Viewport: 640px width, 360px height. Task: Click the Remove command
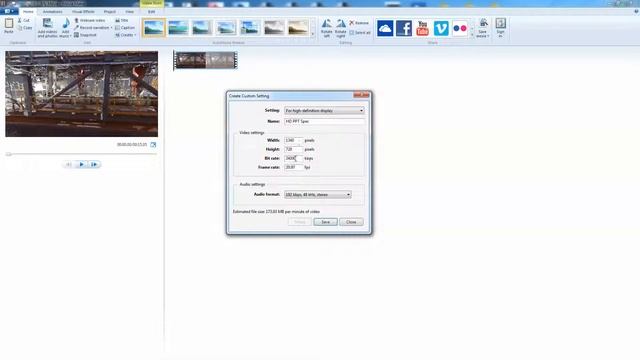coord(359,23)
